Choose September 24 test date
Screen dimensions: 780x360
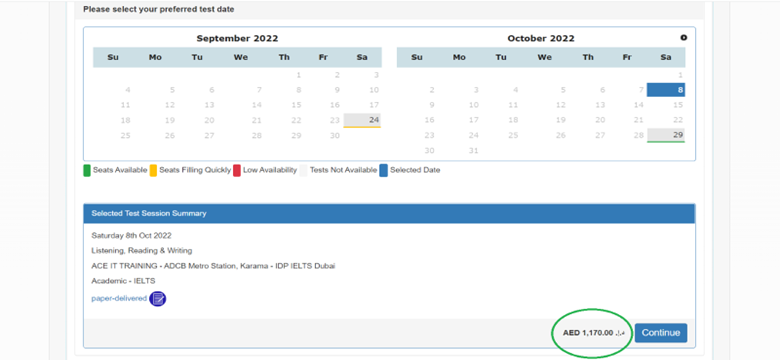coord(362,120)
